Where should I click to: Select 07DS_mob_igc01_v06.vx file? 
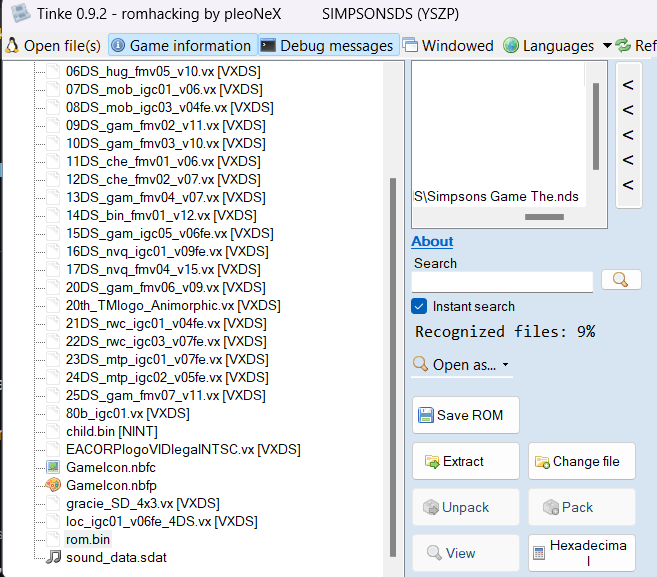(164, 89)
